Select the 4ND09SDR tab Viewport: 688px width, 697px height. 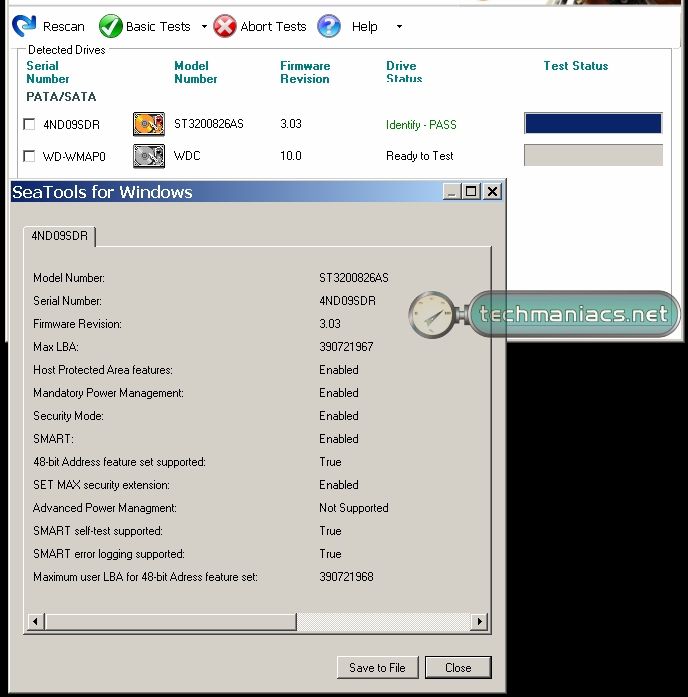[x=60, y=236]
